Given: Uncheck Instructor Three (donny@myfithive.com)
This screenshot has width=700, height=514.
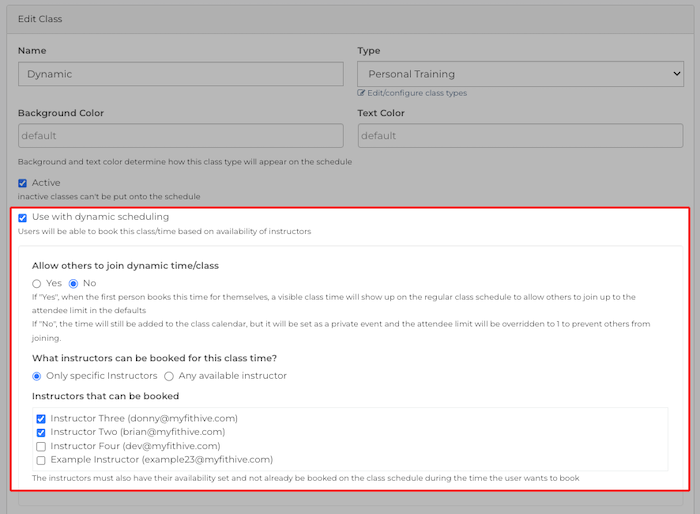Looking at the screenshot, I should (41, 419).
